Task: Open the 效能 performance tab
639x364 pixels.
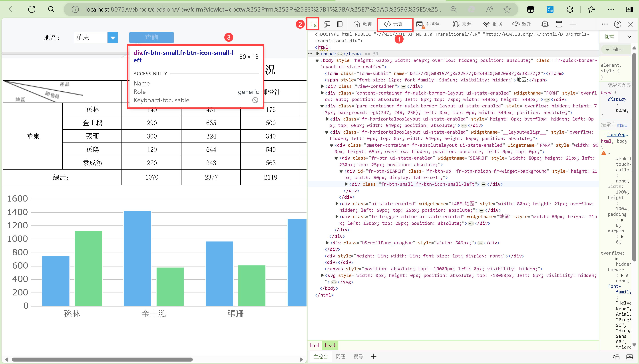Action: 522,24
